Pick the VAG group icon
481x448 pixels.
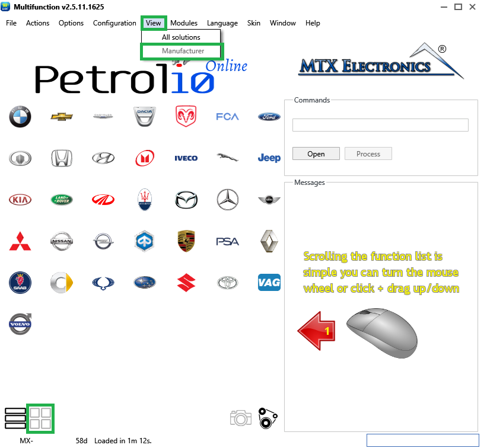coord(269,283)
